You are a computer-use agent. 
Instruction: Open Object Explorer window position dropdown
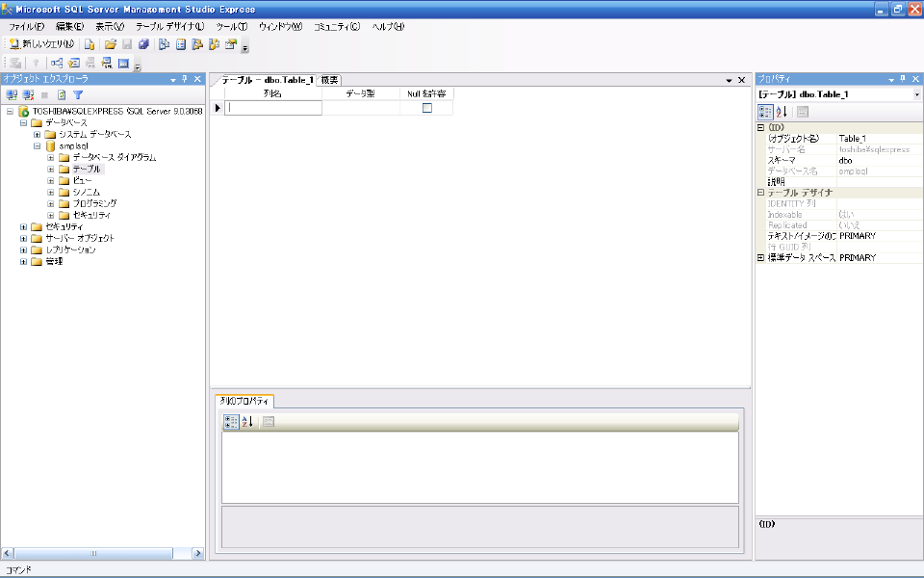point(173,80)
